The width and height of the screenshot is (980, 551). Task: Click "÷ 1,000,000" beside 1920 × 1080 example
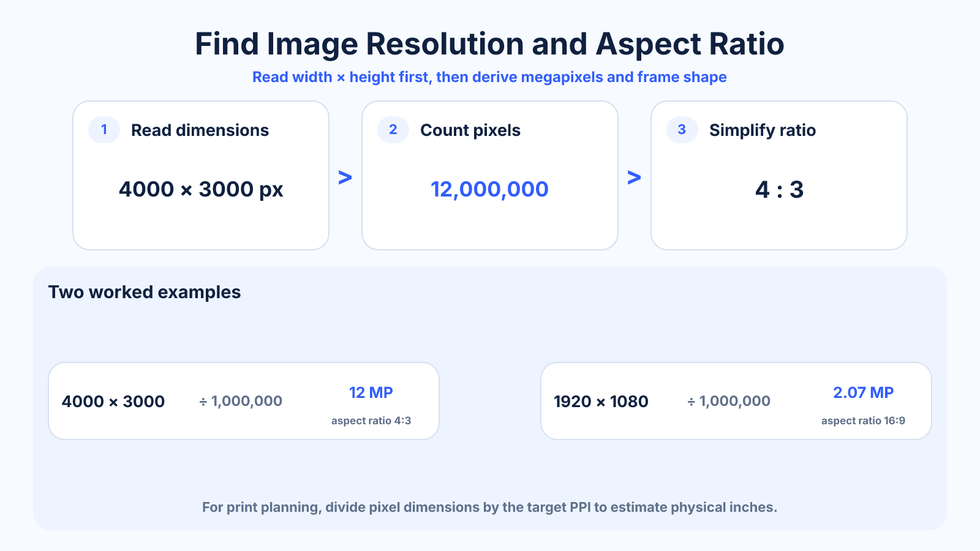729,402
